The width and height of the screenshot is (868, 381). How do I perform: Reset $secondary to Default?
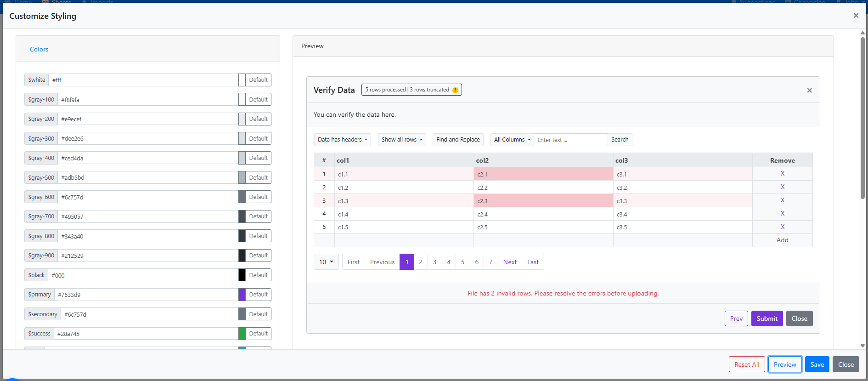coord(258,314)
